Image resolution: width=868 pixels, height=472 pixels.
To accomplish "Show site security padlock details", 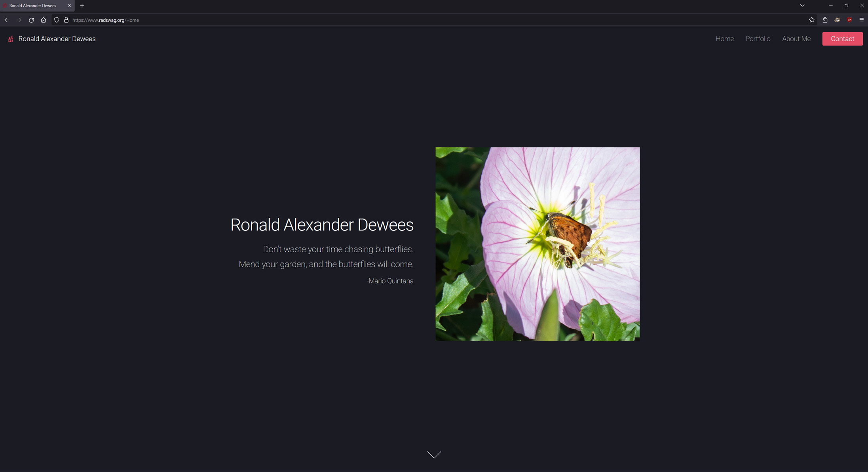I will pyautogui.click(x=66, y=20).
